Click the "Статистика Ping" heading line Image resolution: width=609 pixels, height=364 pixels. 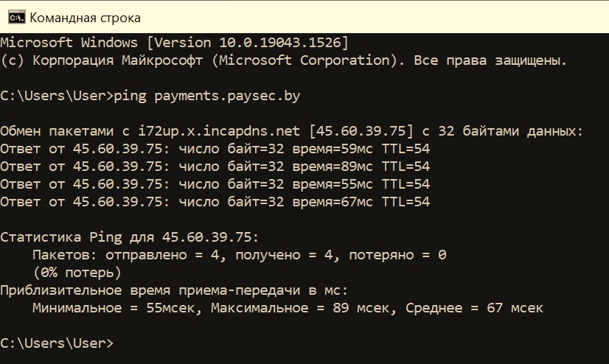pyautogui.click(x=130, y=237)
